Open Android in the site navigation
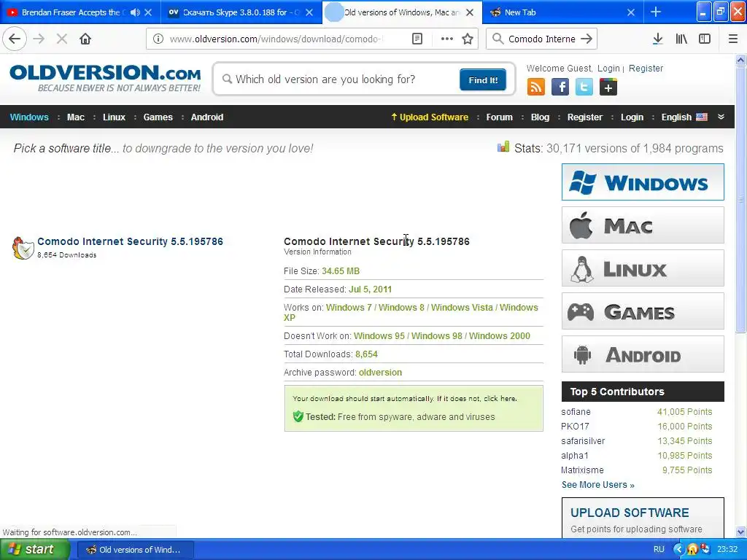 pos(206,117)
